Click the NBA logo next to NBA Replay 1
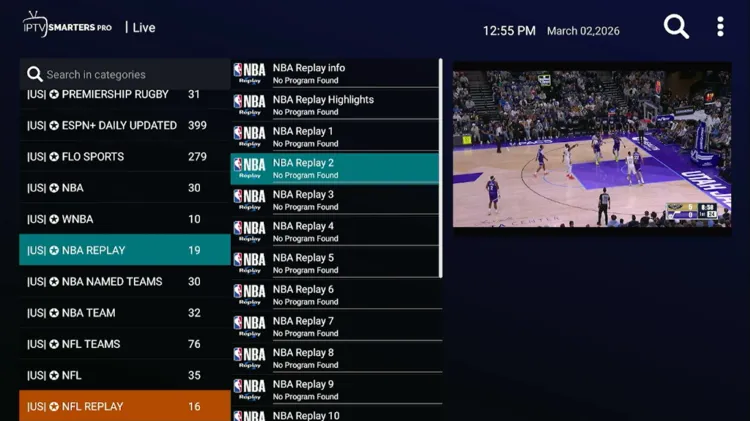Screen dimensions: 750x421 249,136
